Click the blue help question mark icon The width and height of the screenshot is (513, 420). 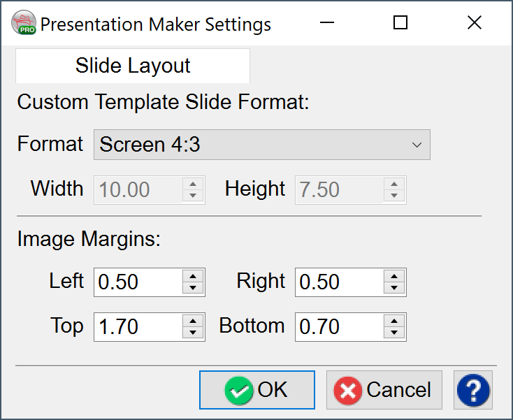tap(473, 389)
